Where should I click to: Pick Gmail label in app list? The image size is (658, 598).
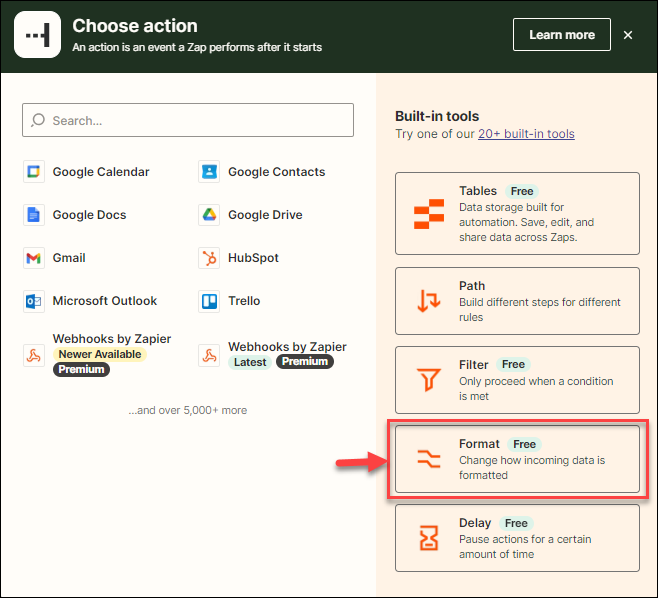tap(69, 258)
